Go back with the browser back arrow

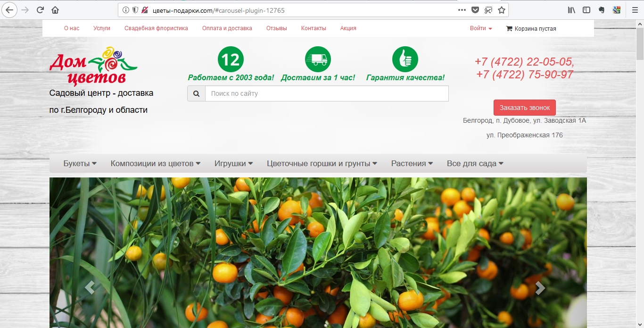click(9, 10)
